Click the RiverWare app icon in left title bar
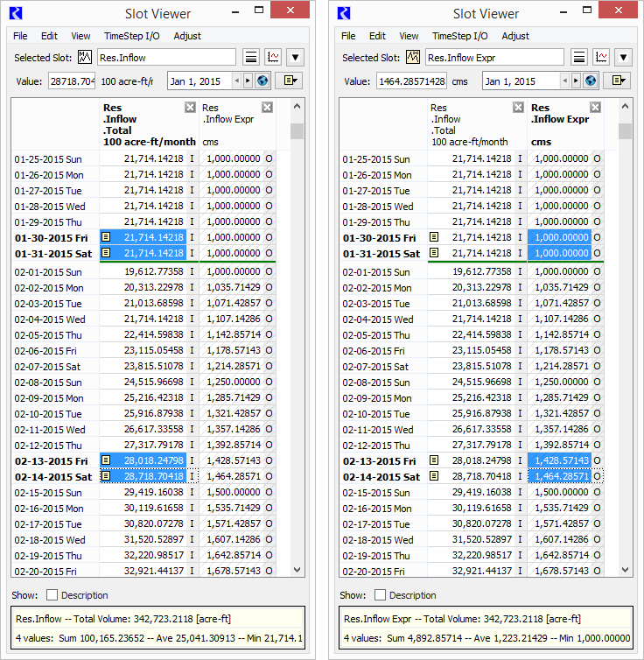The width and height of the screenshot is (644, 660). (x=16, y=13)
